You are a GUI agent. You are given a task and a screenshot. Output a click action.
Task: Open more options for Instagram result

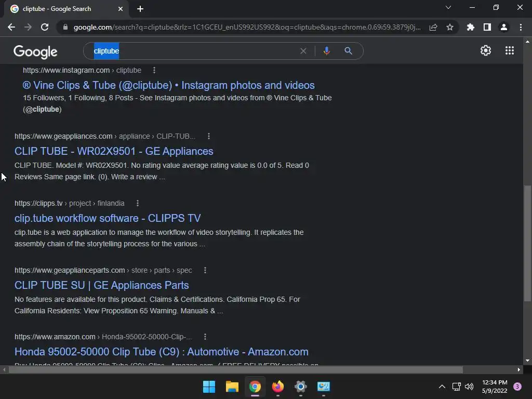click(154, 70)
